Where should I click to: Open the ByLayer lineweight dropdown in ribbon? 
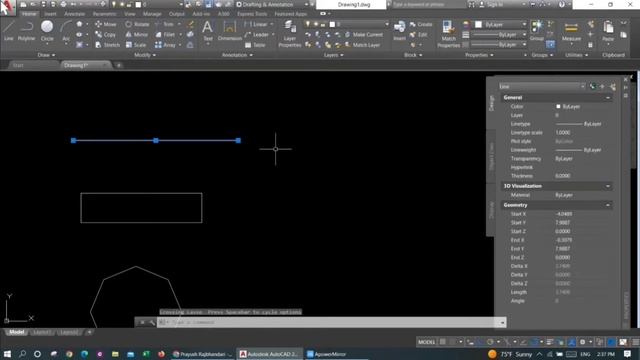tap(499, 35)
